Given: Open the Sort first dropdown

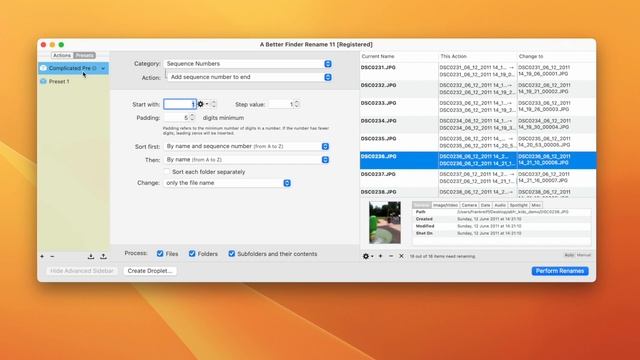Looking at the screenshot, I should pos(247,146).
